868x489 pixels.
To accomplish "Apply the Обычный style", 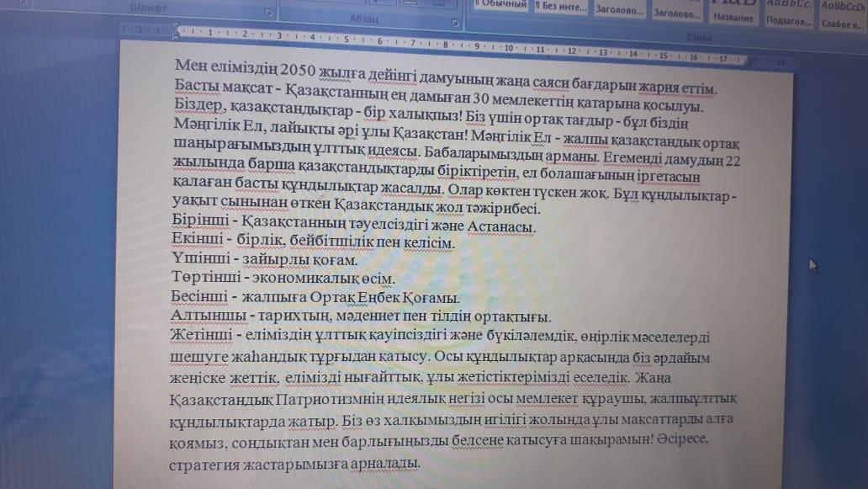I will [500, 5].
